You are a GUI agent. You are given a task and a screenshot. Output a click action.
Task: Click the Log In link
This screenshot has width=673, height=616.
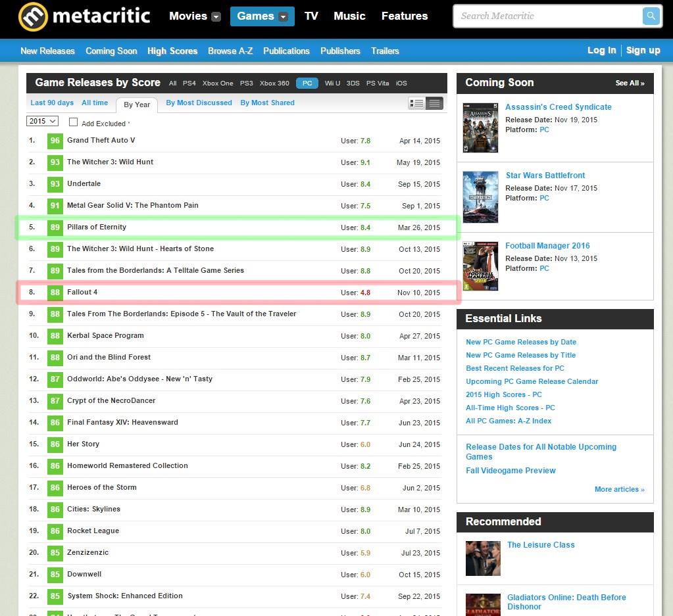tap(601, 50)
